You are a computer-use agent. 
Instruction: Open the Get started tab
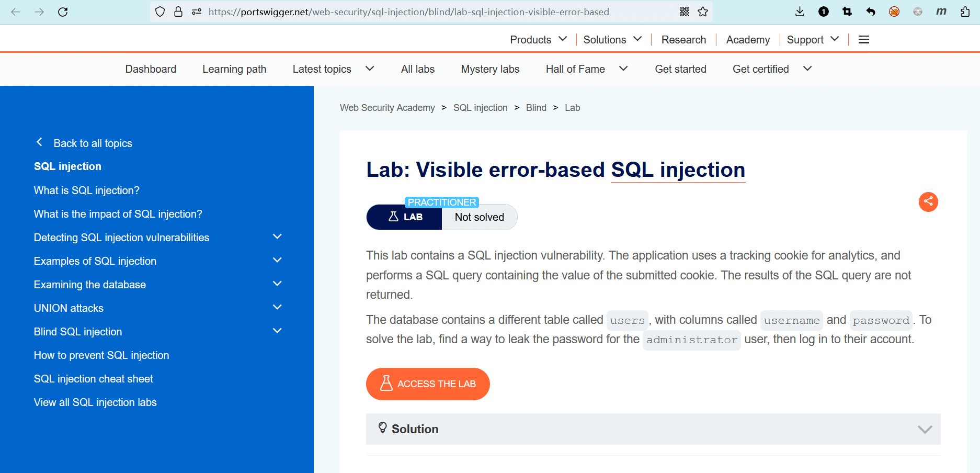680,69
